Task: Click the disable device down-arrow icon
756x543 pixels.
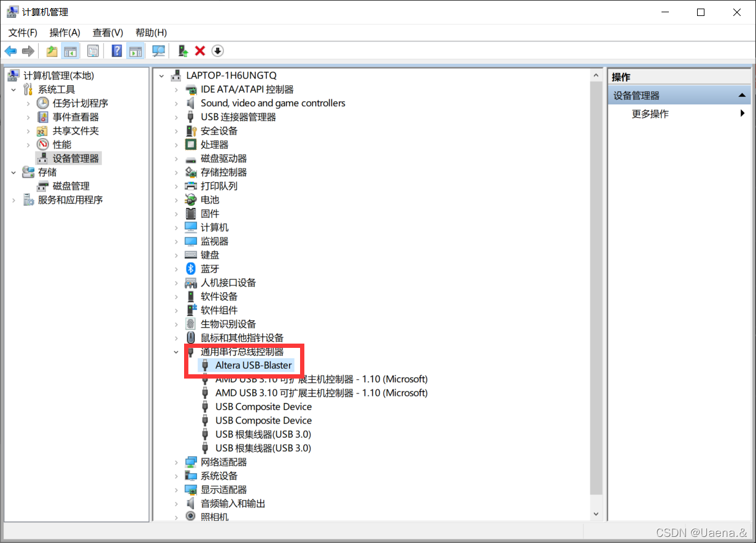Action: click(217, 51)
